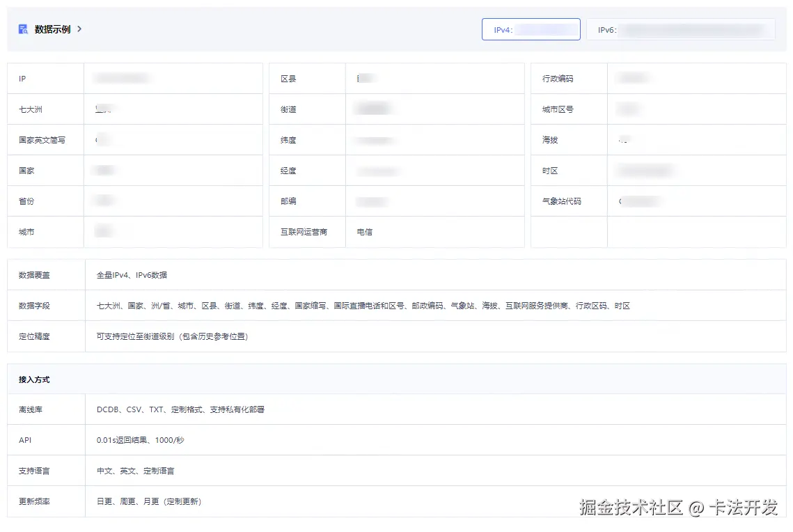Expand the 数据示例 chevron arrow
Viewport: 793px width, 532px height.
pos(79,29)
